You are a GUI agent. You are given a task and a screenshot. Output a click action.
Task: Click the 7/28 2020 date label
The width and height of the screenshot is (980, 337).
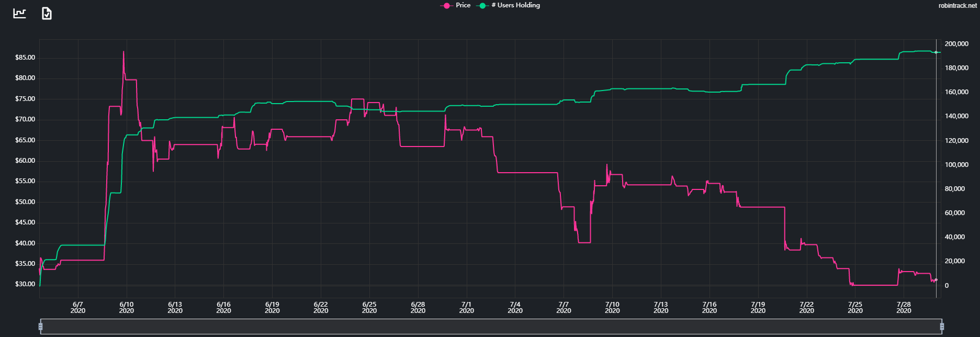(904, 307)
